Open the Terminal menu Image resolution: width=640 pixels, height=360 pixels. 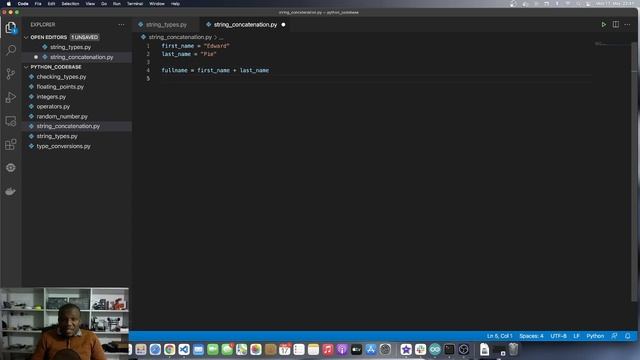(x=135, y=4)
